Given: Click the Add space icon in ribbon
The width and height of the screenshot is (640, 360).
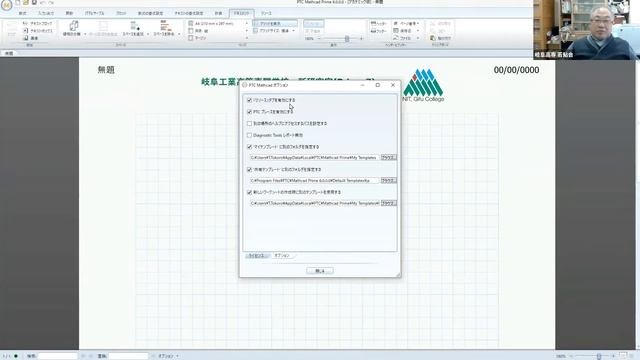Looking at the screenshot, I should pyautogui.click(x=135, y=26).
